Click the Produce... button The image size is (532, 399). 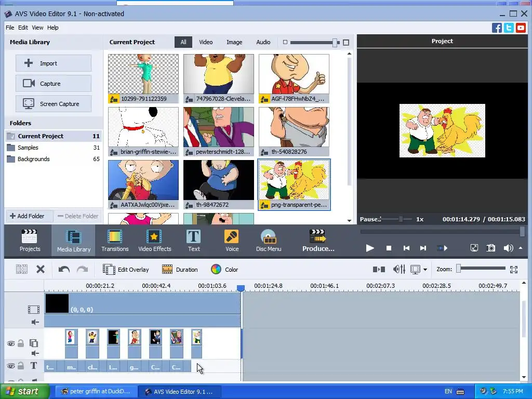click(318, 241)
